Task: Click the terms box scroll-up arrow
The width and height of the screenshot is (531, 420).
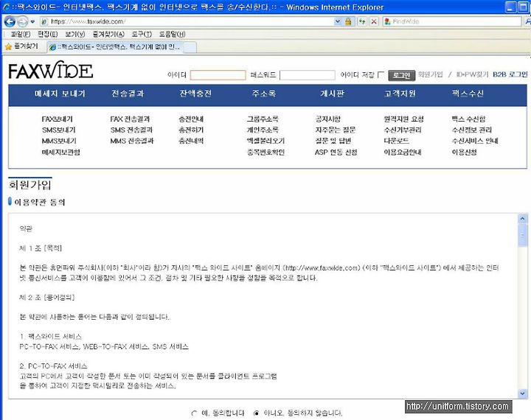Action: (522, 219)
